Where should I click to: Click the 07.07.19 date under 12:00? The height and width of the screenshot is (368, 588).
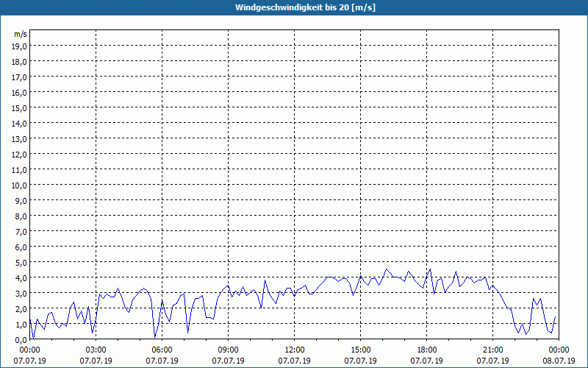coord(295,361)
